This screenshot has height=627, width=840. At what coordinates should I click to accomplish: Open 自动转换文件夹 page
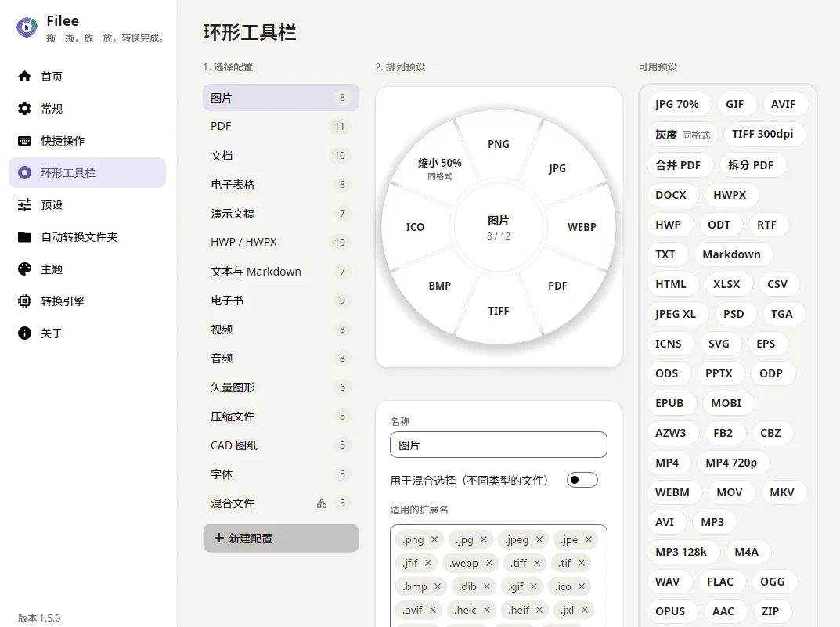point(88,236)
